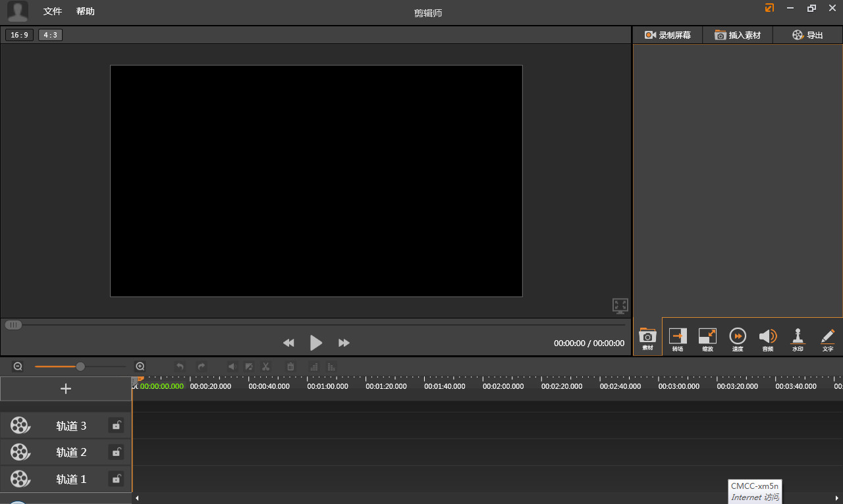Screen dimensions: 843x504
Task: Click the film reel icon of 轨道 3
Action: 20,426
